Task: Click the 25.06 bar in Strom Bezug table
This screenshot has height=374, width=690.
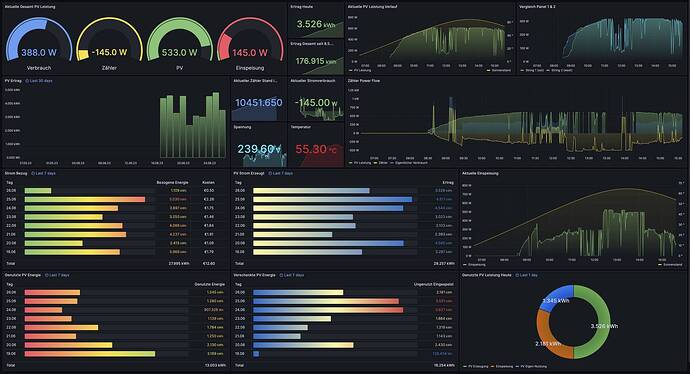Action: point(85,199)
